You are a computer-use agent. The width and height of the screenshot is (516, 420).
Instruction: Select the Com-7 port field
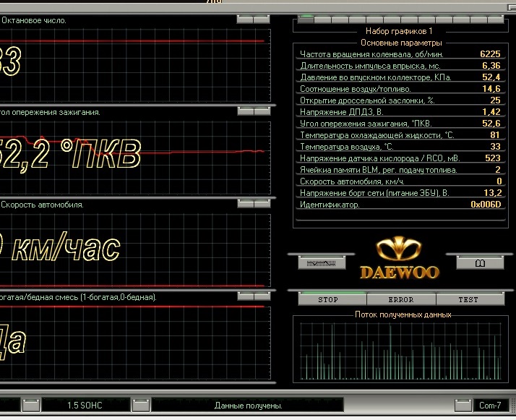pos(490,406)
